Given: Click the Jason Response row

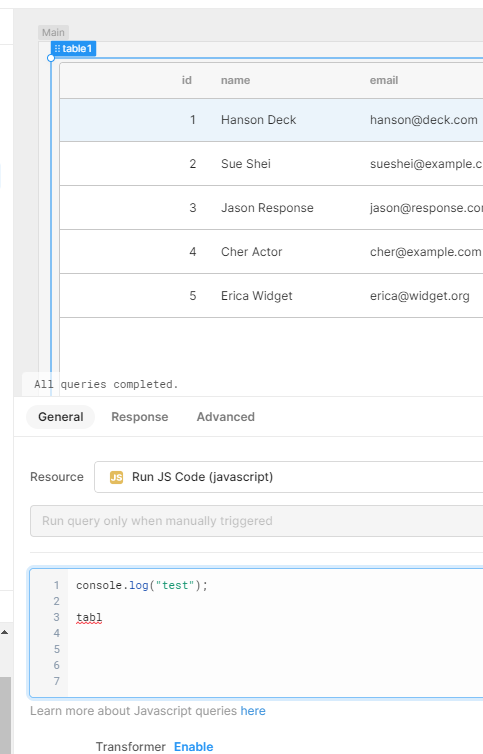Looking at the screenshot, I should (x=271, y=208).
